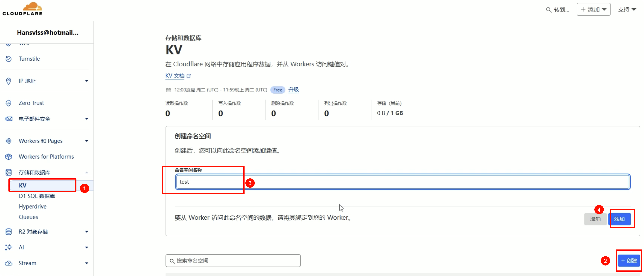Image resolution: width=644 pixels, height=276 pixels.
Task: Click the Stream cloud icon
Action: (8, 263)
